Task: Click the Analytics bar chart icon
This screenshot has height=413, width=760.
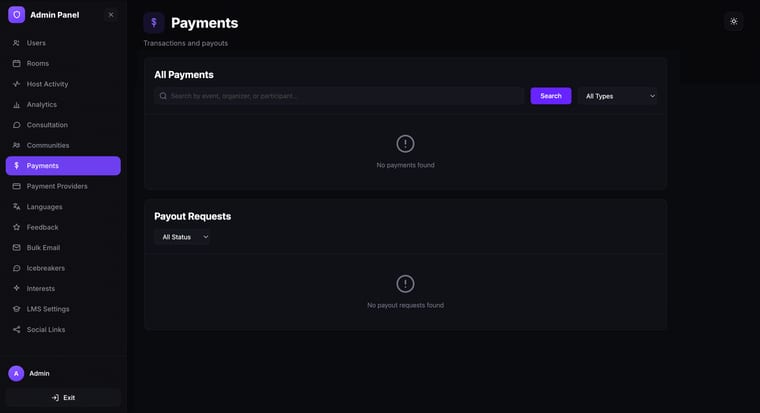Action: click(16, 105)
